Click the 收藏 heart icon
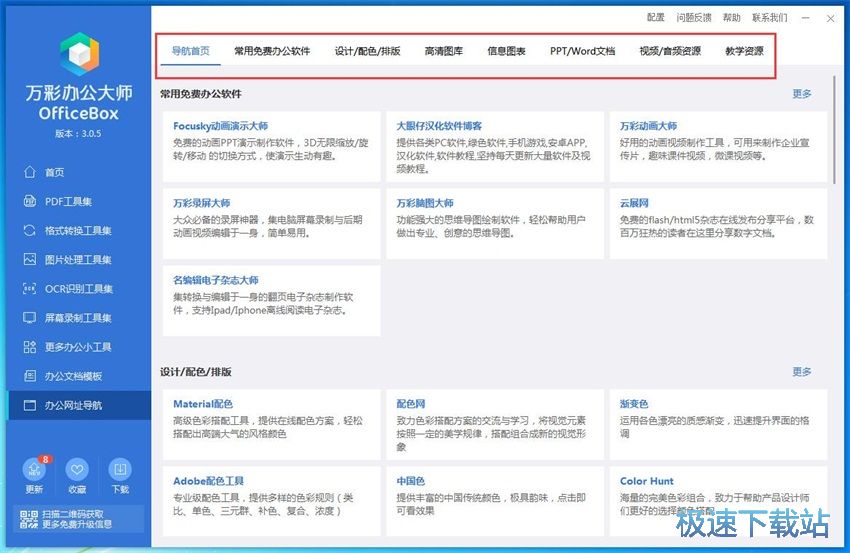850x553 pixels. tap(77, 469)
